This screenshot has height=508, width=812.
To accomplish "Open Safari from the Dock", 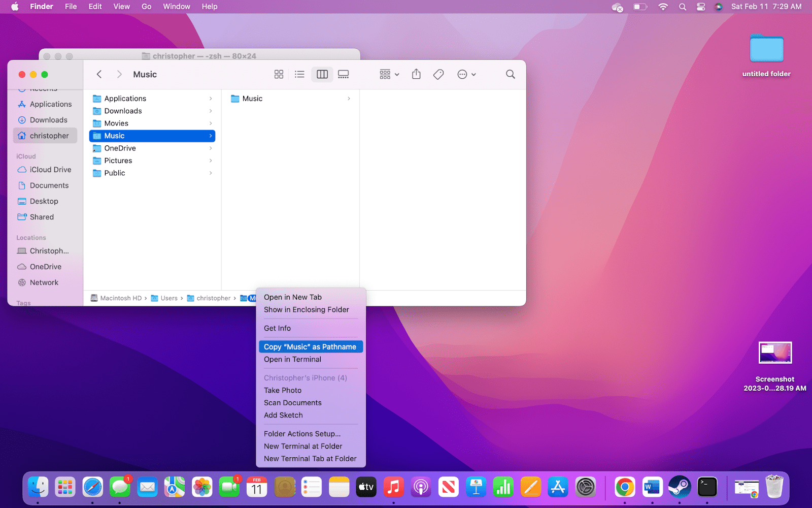I will point(92,488).
